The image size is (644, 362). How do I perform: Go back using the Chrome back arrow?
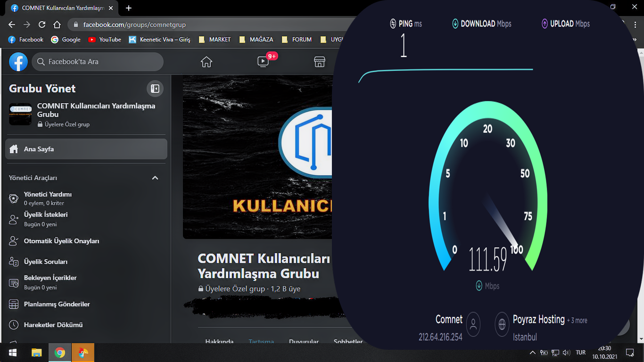[12, 25]
